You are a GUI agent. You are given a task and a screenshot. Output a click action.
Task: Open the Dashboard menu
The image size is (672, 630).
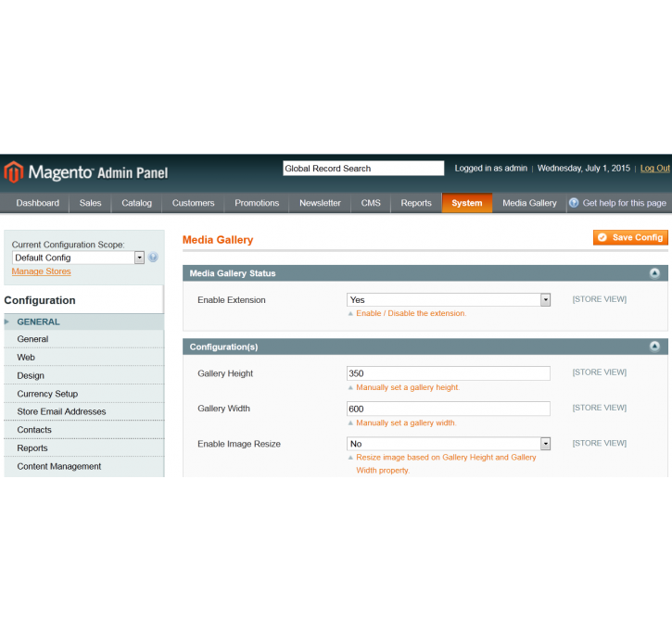pyautogui.click(x=38, y=203)
